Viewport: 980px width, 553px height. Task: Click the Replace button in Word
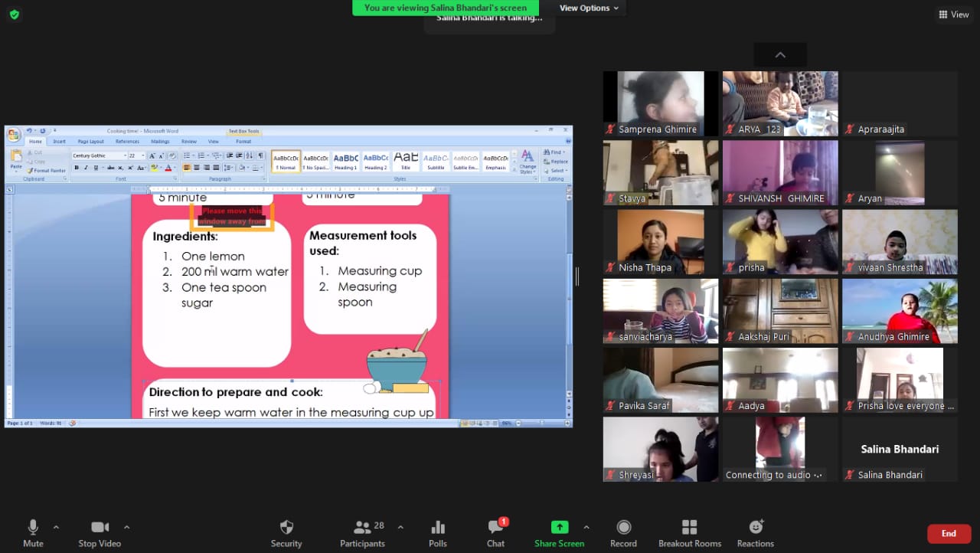pyautogui.click(x=556, y=162)
